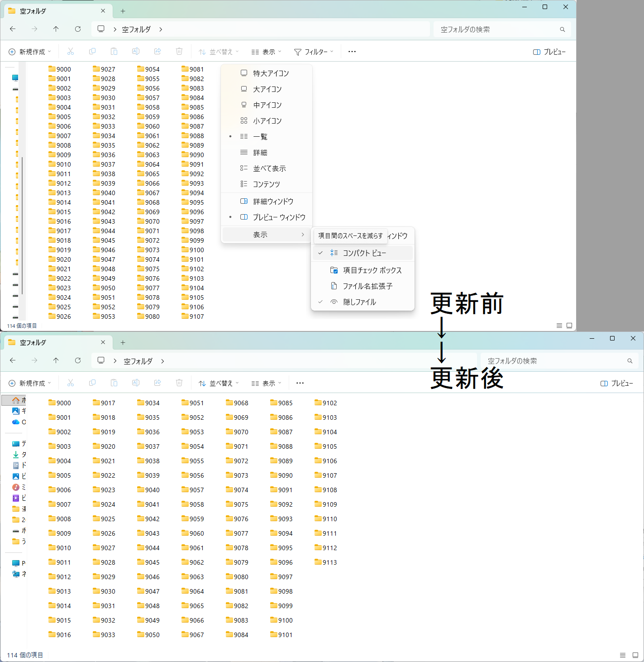Toggle コンパクト ビュー option
The height and width of the screenshot is (662, 644).
coord(363,253)
